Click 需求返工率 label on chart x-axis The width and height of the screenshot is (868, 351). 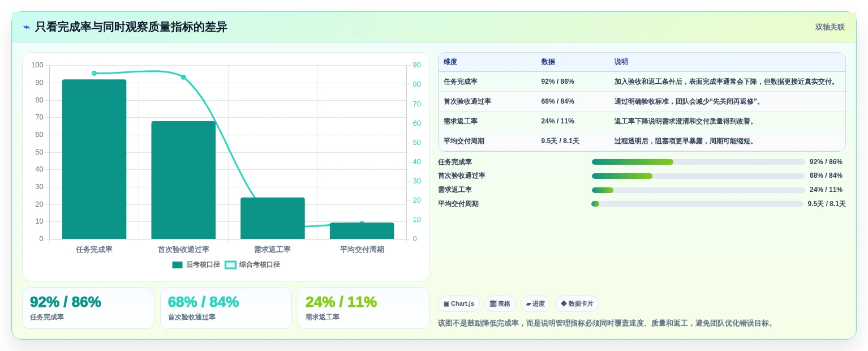(x=273, y=250)
